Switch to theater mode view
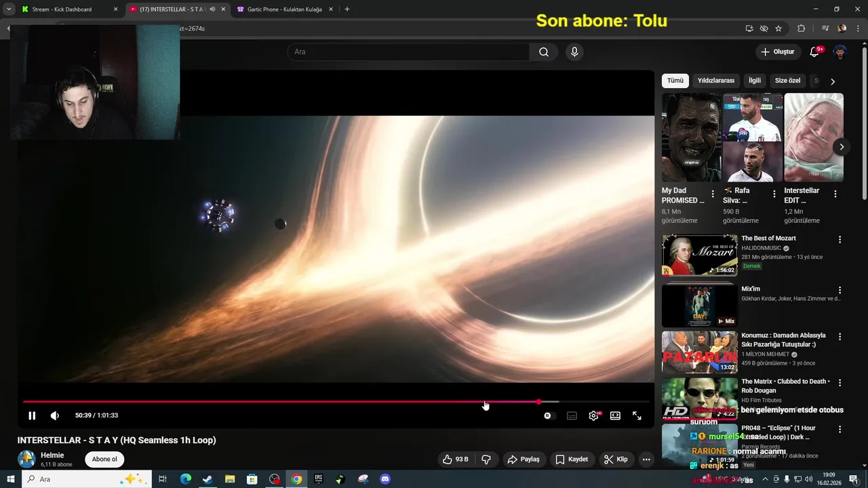This screenshot has height=488, width=868. click(x=615, y=415)
